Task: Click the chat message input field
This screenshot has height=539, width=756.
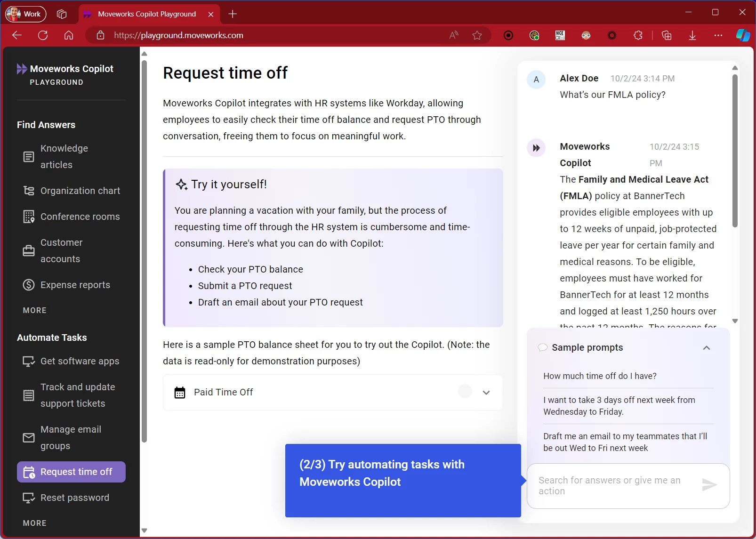Action: click(x=613, y=486)
